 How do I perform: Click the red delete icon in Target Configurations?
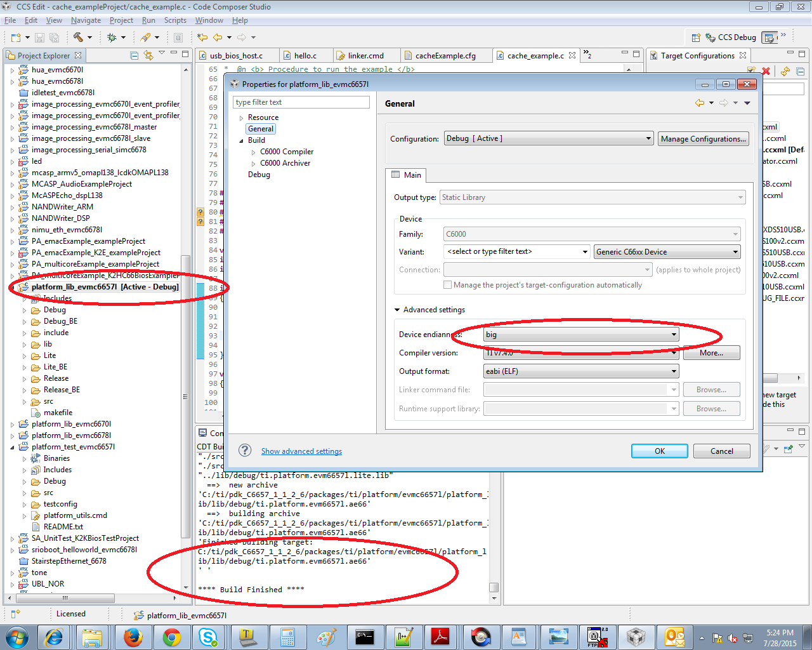click(x=766, y=71)
